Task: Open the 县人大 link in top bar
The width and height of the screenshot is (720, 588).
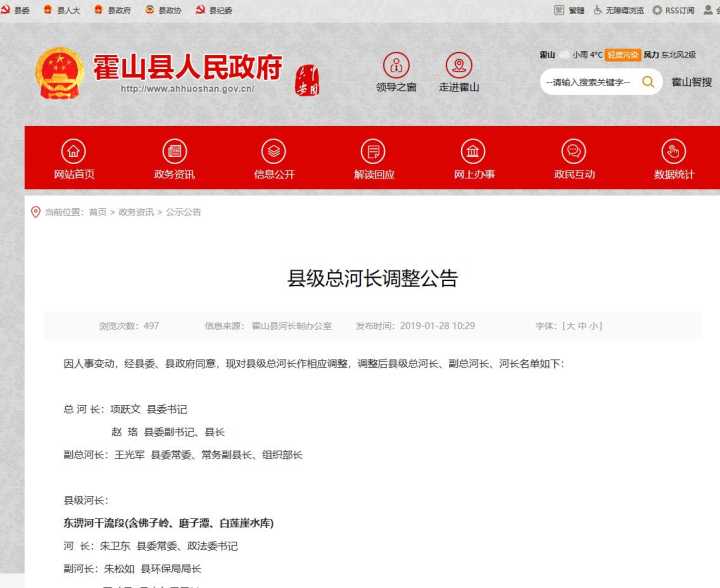Action: pyautogui.click(x=62, y=10)
